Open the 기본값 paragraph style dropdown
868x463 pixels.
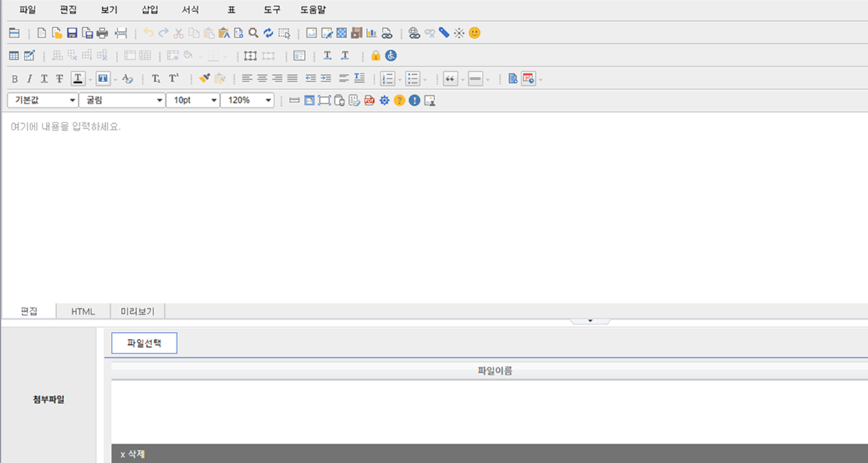[x=42, y=100]
